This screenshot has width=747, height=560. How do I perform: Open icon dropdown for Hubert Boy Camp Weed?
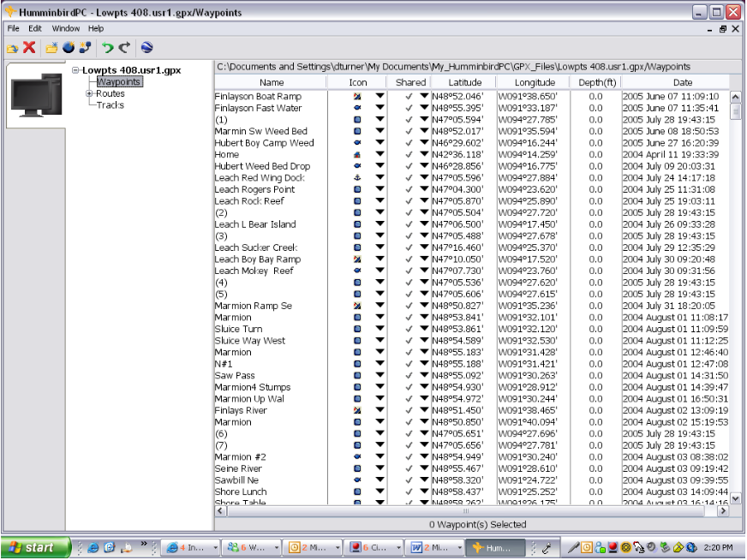pos(379,142)
